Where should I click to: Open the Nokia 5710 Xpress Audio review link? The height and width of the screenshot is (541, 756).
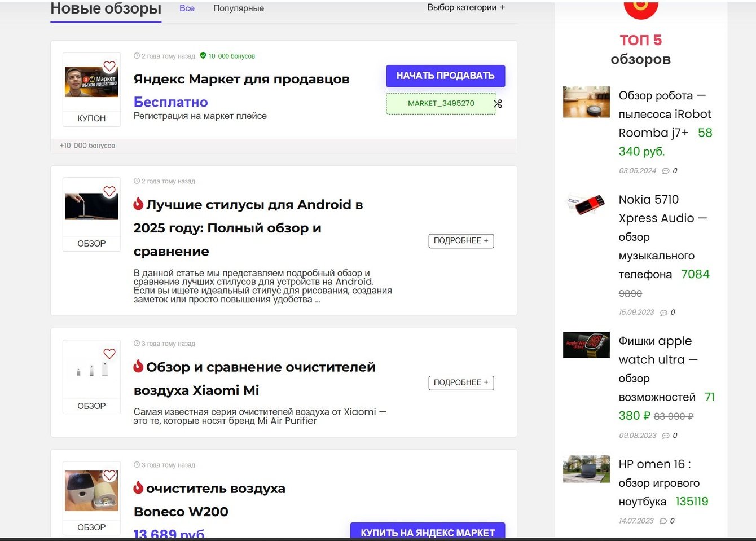click(x=662, y=237)
